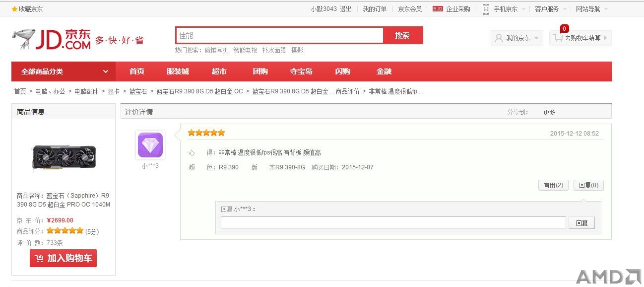The image size is (644, 287).
Task: Click the shopping cart icon in 去购物车结算
Action: (x=558, y=38)
